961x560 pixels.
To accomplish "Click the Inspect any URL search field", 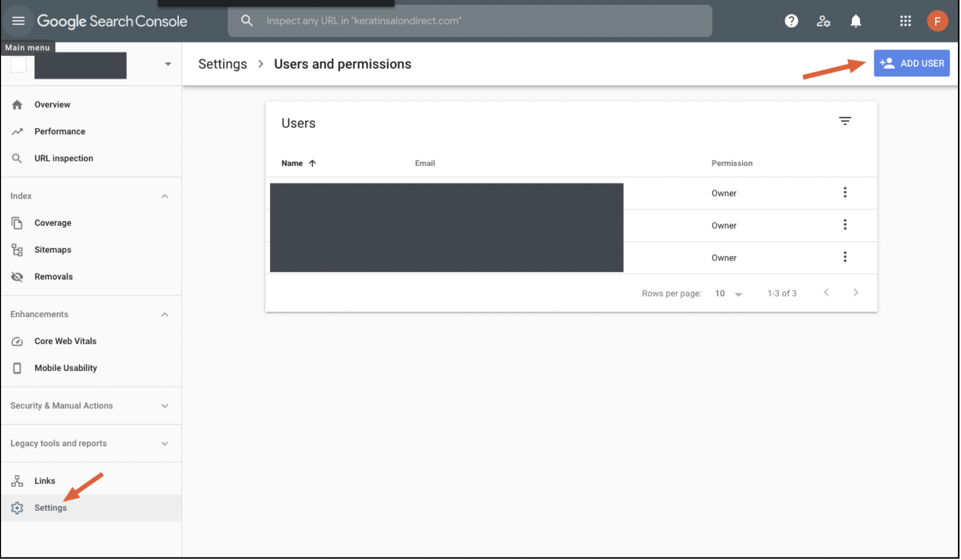I will 470,21.
